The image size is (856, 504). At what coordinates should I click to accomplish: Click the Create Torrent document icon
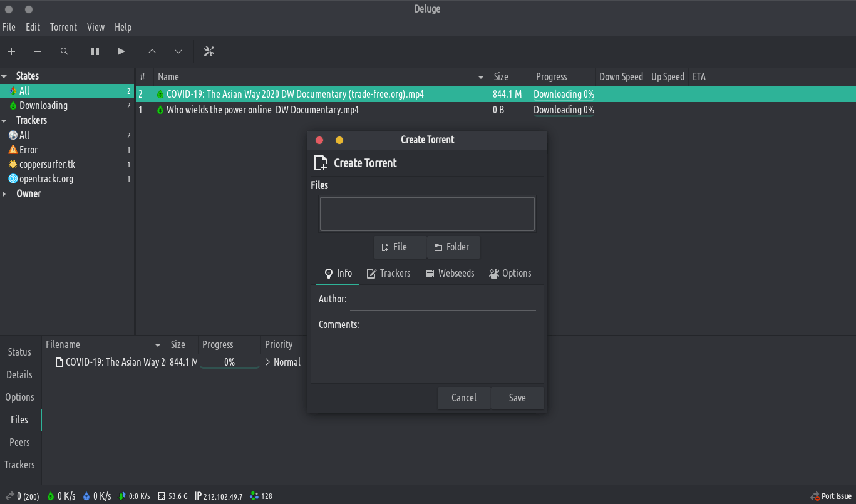point(320,163)
